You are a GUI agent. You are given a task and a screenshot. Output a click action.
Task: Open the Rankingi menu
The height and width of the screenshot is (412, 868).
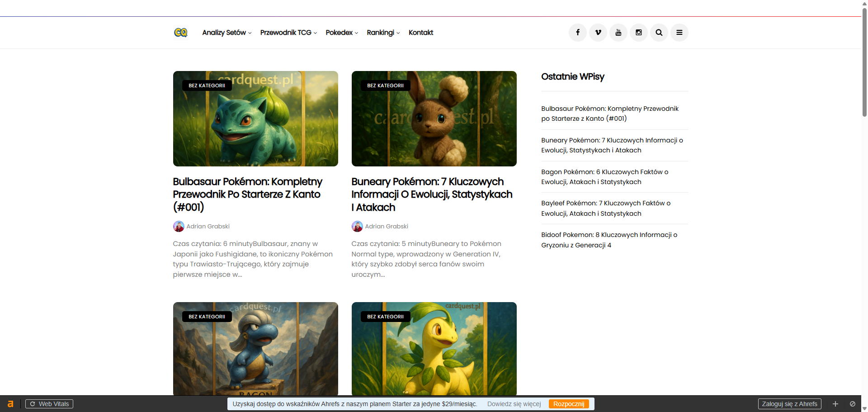tap(383, 33)
